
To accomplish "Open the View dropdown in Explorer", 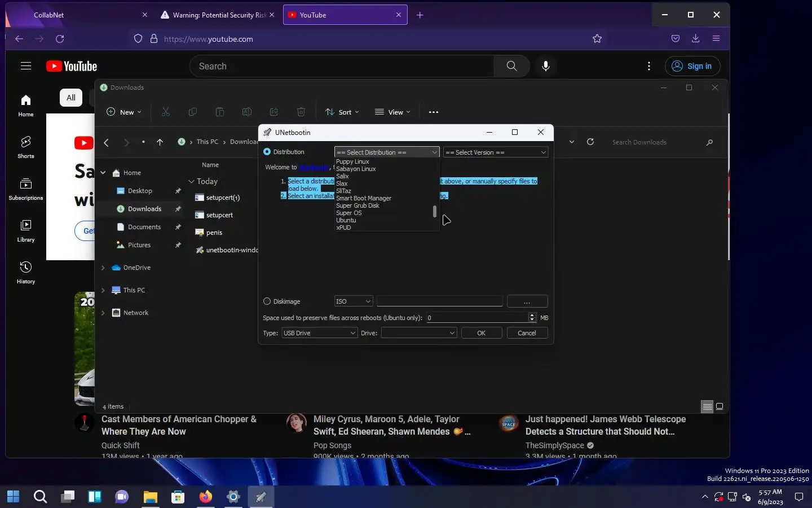I will [392, 112].
